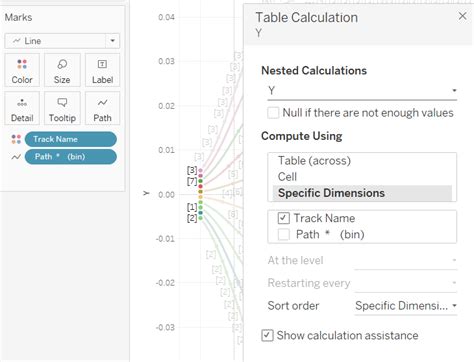Open the Tooltip mark card

click(62, 108)
